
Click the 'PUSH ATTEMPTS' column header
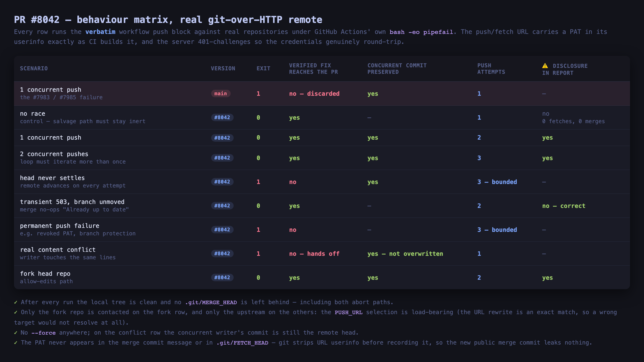pos(491,69)
